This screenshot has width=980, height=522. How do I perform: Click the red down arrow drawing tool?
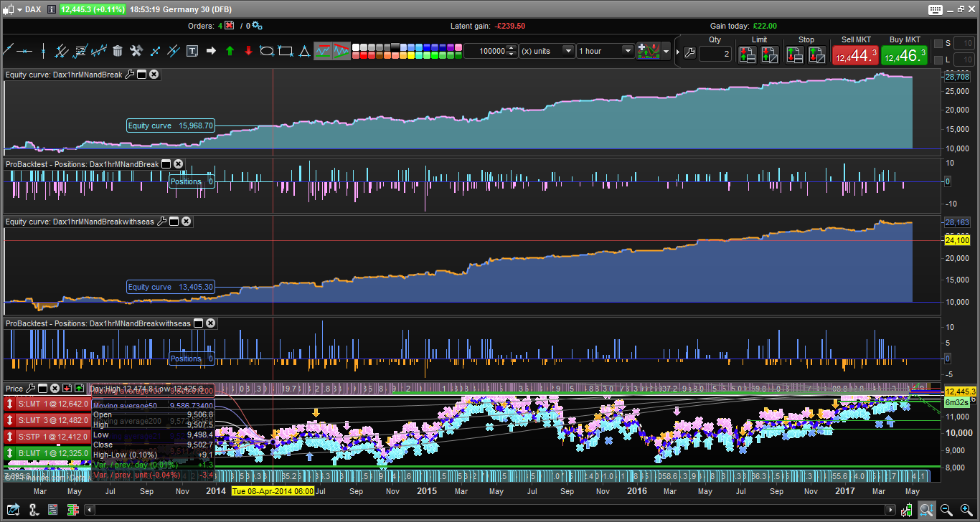click(248, 51)
